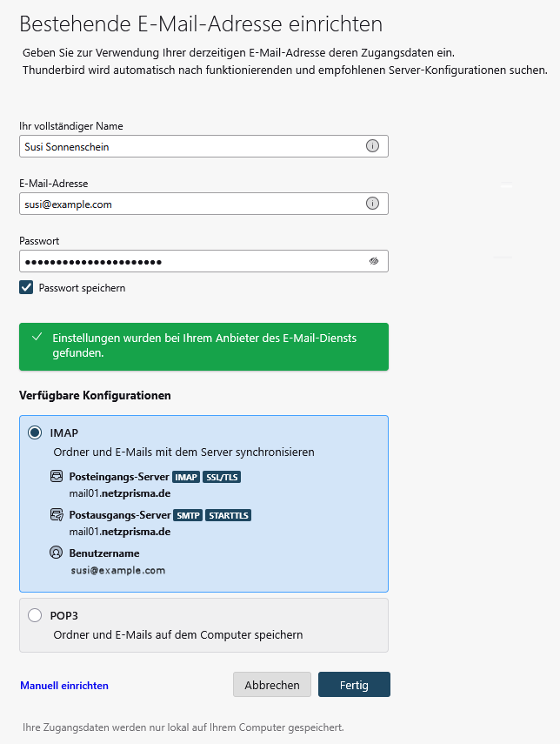
Task: Uncheck the Passwort speichern checkbox
Action: click(26, 287)
